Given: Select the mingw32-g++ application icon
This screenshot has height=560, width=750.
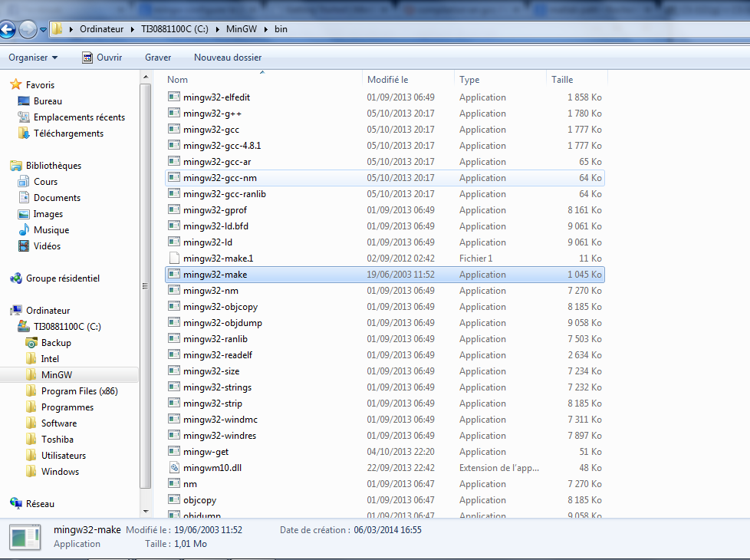Looking at the screenshot, I should [x=174, y=114].
